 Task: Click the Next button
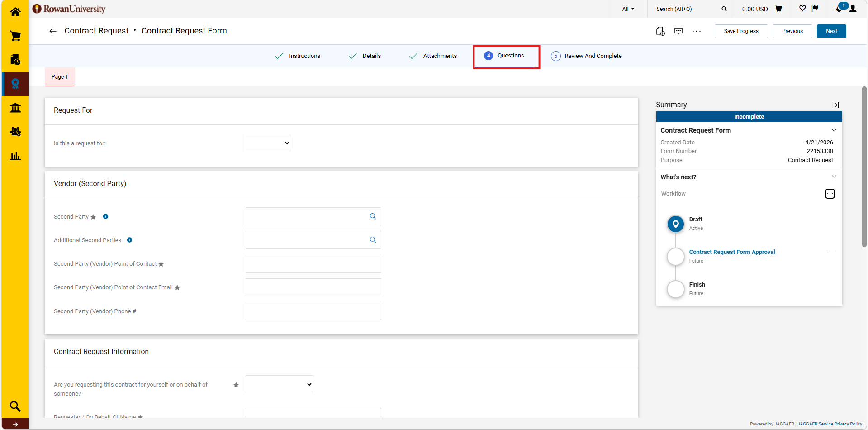pyautogui.click(x=831, y=31)
